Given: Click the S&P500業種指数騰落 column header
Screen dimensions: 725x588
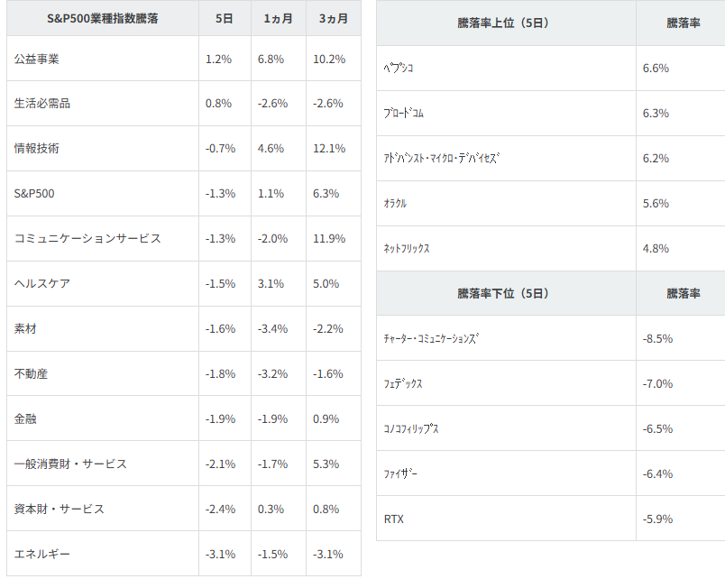Looking at the screenshot, I should coord(102,19).
